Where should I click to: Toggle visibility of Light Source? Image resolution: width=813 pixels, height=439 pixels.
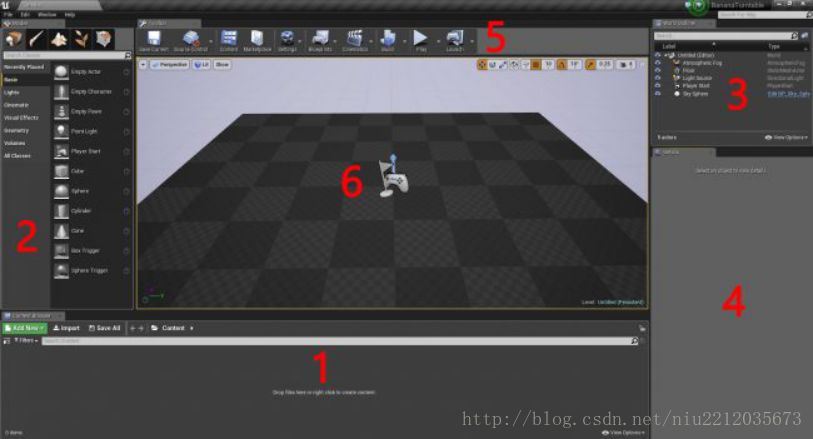click(658, 78)
